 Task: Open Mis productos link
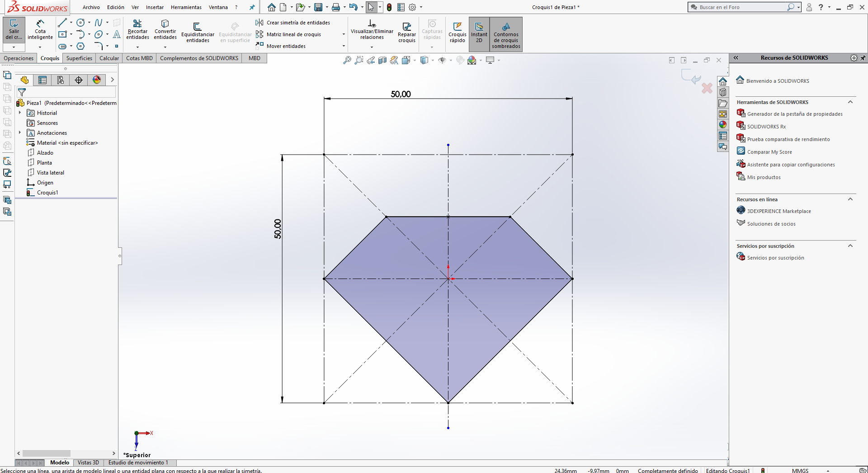click(764, 177)
